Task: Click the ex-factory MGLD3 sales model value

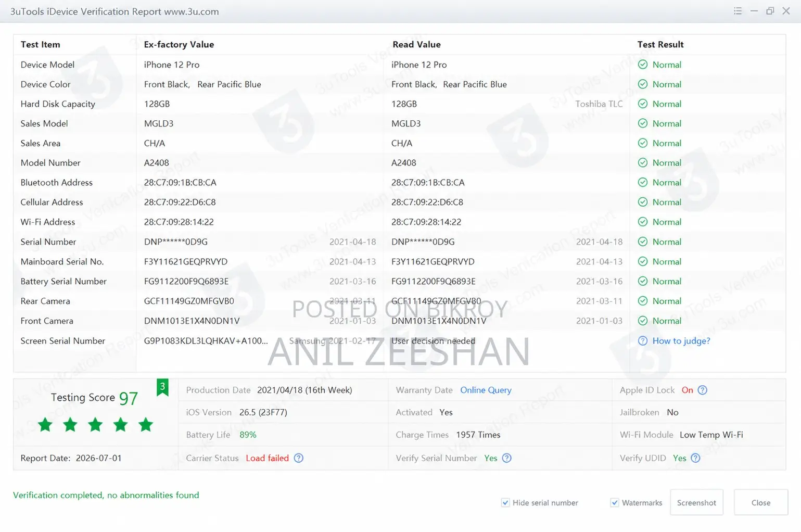Action: 159,123
